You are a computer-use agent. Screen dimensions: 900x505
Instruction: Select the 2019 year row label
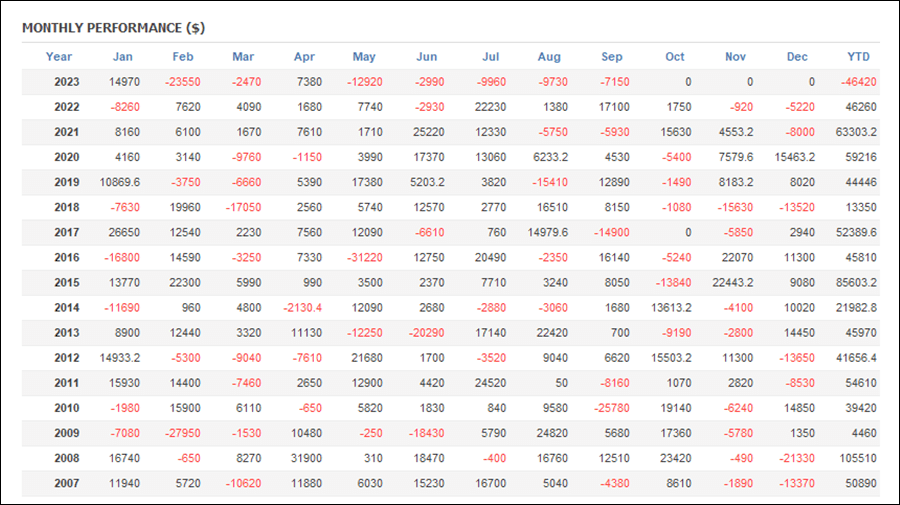pos(67,182)
